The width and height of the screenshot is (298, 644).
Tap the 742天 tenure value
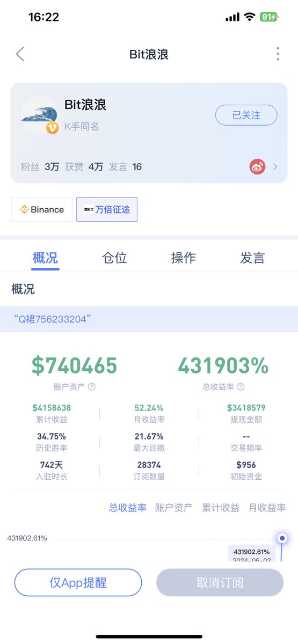pyautogui.click(x=52, y=465)
